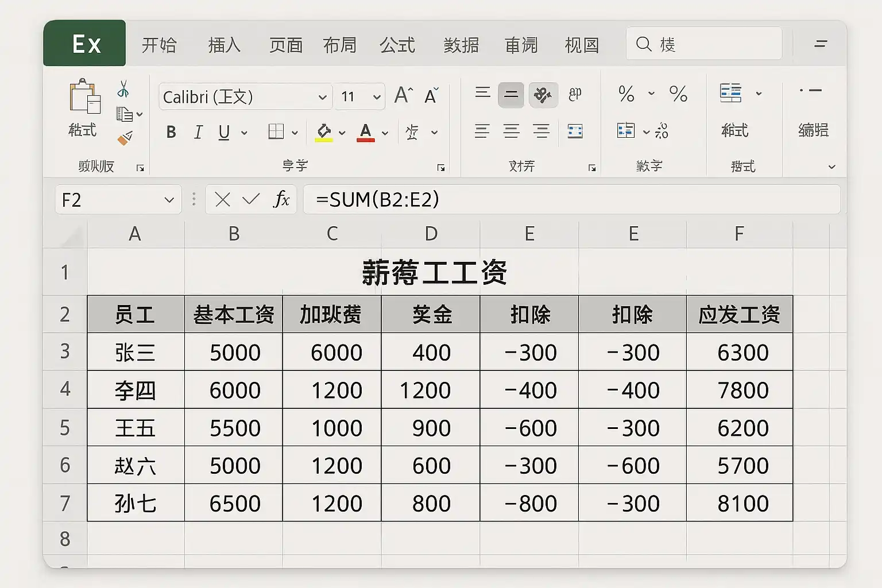Click the scissors cut icon

(x=123, y=89)
